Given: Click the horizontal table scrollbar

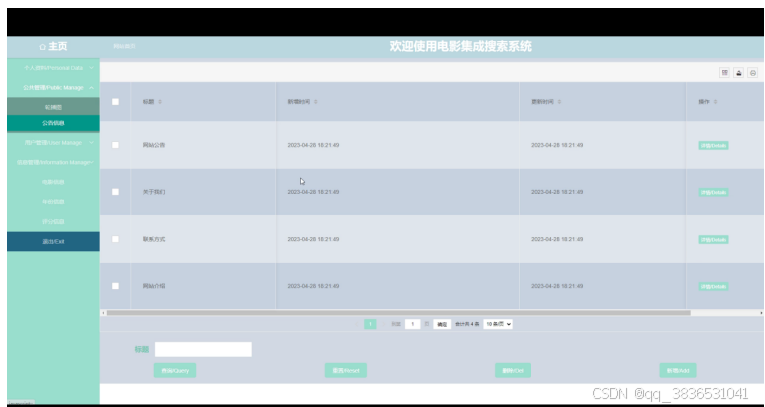Looking at the screenshot, I should 399,313.
